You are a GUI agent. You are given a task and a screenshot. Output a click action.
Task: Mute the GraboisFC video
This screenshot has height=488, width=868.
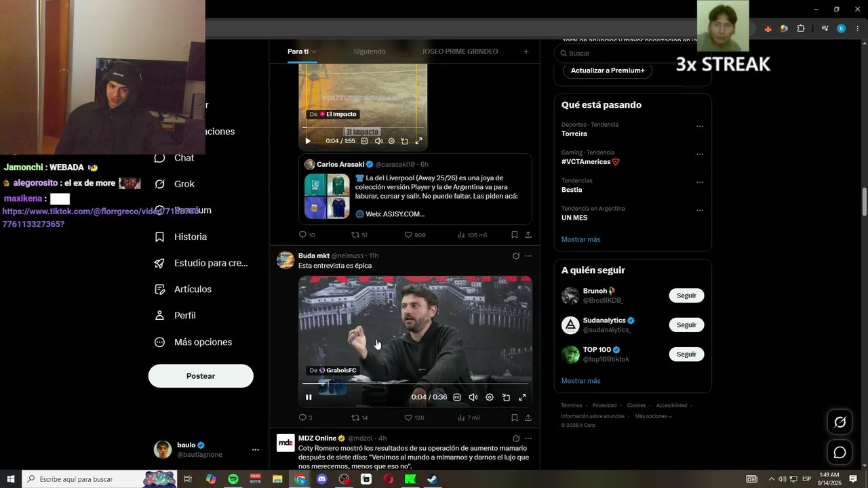473,397
